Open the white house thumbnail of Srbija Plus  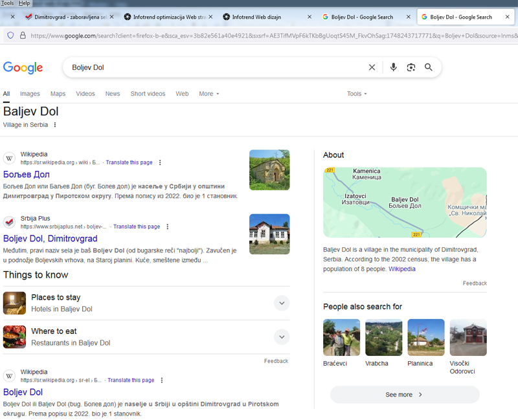point(269,234)
